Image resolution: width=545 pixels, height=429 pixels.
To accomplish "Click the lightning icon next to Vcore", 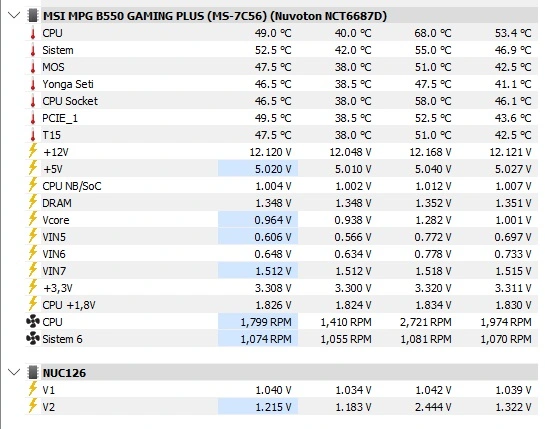I will click(x=33, y=220).
